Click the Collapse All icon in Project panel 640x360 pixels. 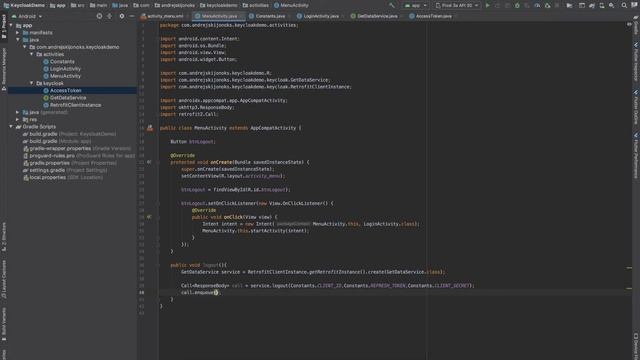point(109,16)
